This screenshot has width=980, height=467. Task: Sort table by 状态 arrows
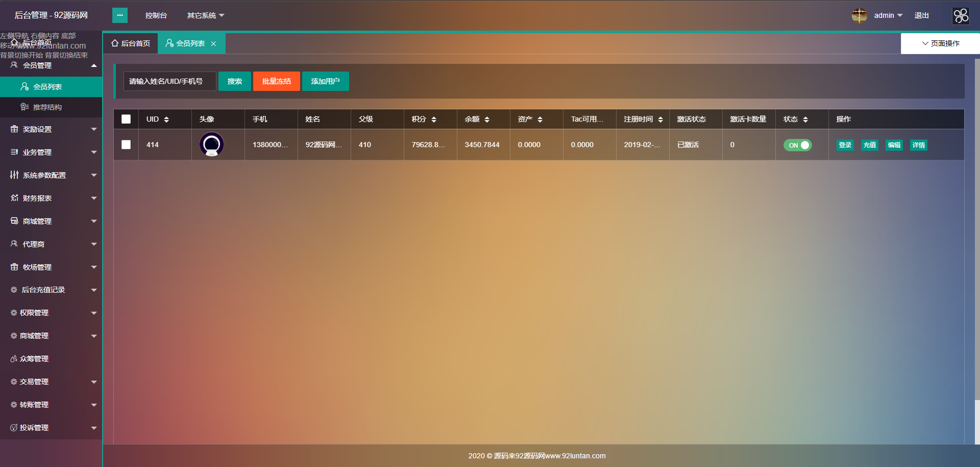coord(805,120)
